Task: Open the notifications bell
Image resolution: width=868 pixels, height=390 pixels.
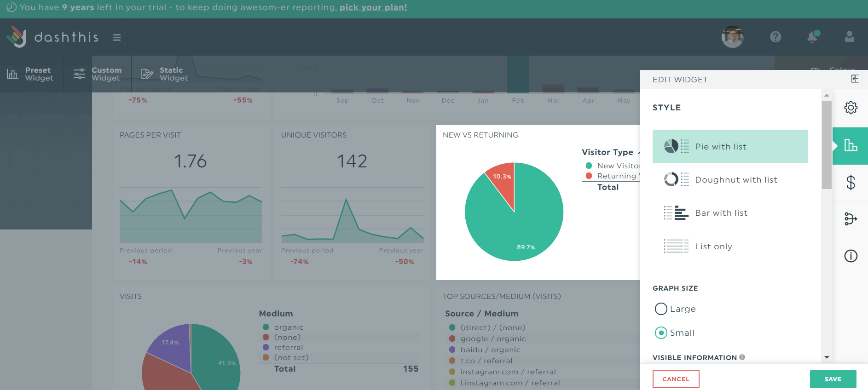Action: [x=813, y=37]
